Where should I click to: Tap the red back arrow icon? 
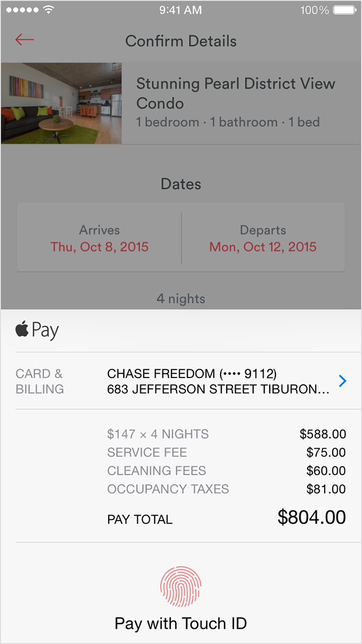pos(25,40)
